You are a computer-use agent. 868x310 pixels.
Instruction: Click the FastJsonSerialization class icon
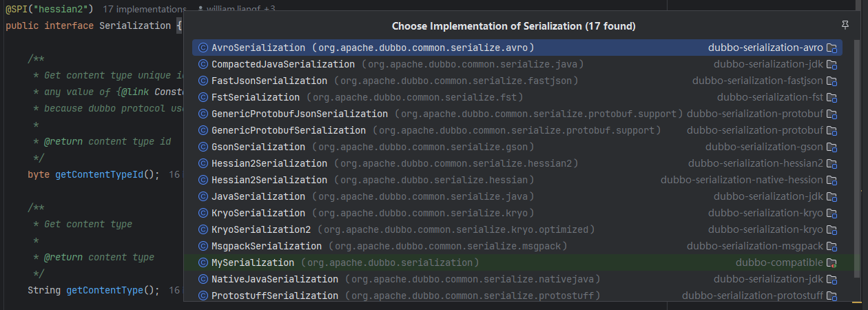tap(203, 81)
